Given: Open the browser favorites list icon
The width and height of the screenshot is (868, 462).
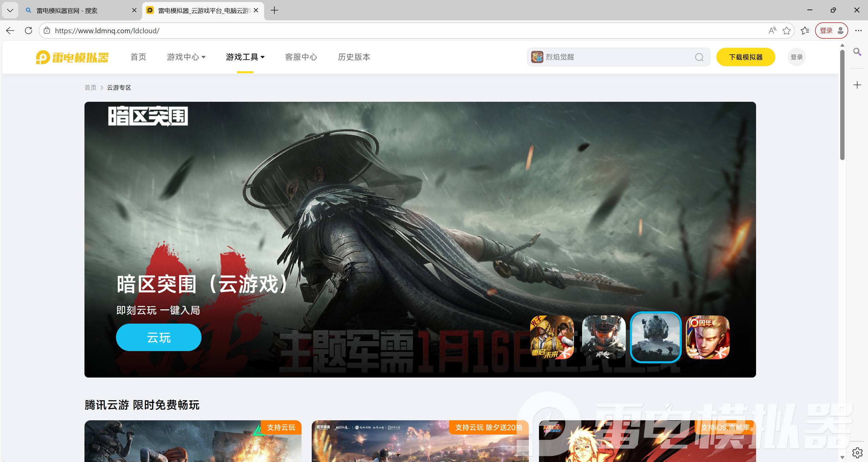Looking at the screenshot, I should (805, 31).
